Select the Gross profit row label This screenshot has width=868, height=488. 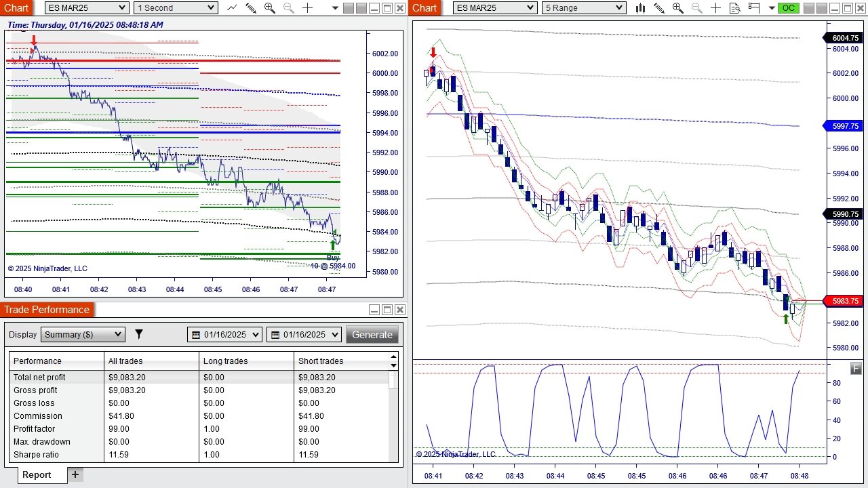click(35, 390)
